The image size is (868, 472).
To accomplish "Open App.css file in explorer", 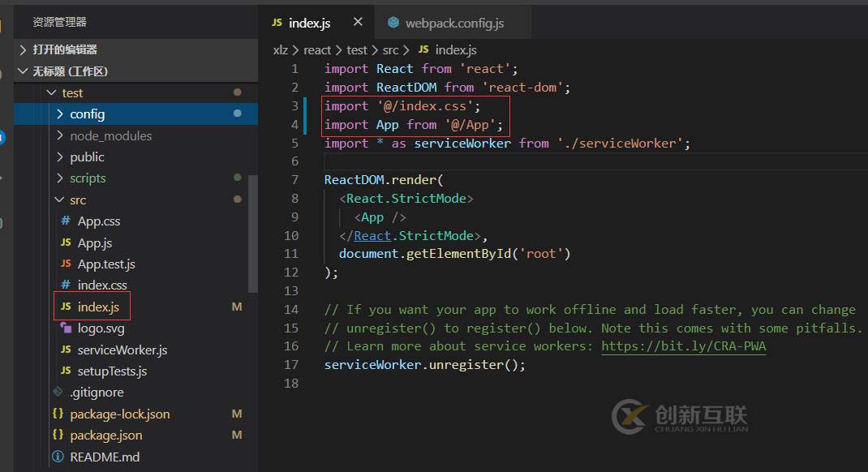I will pyautogui.click(x=98, y=221).
